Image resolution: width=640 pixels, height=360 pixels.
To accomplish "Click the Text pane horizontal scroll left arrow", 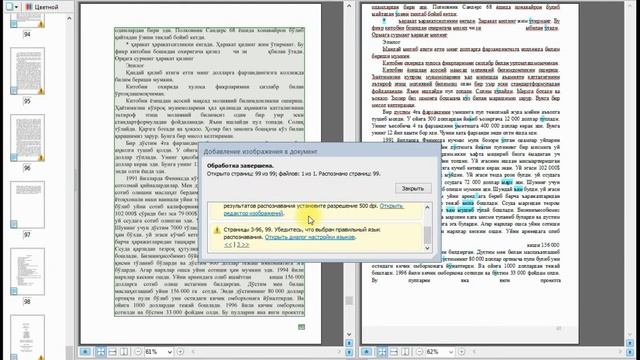I will point(474,351).
